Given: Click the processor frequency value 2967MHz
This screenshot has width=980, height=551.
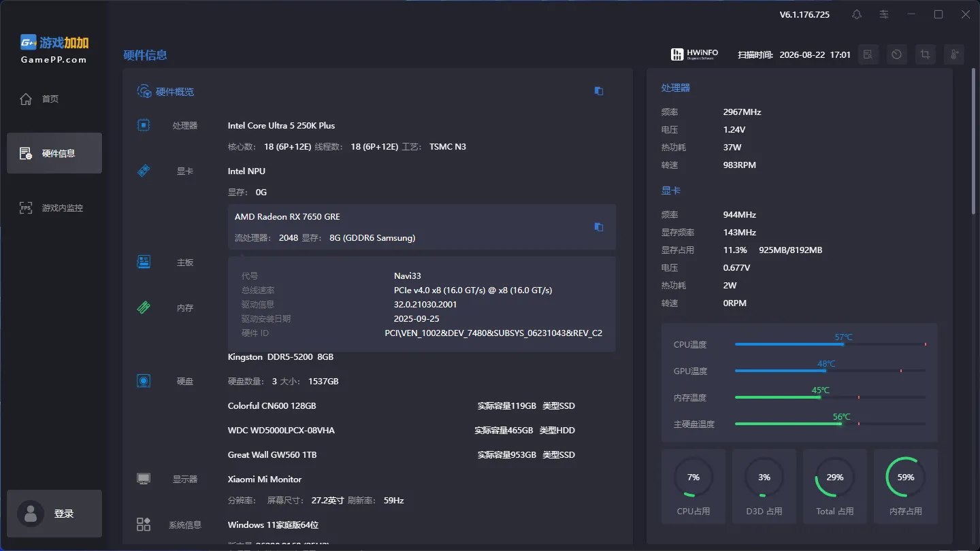Looking at the screenshot, I should coord(742,112).
